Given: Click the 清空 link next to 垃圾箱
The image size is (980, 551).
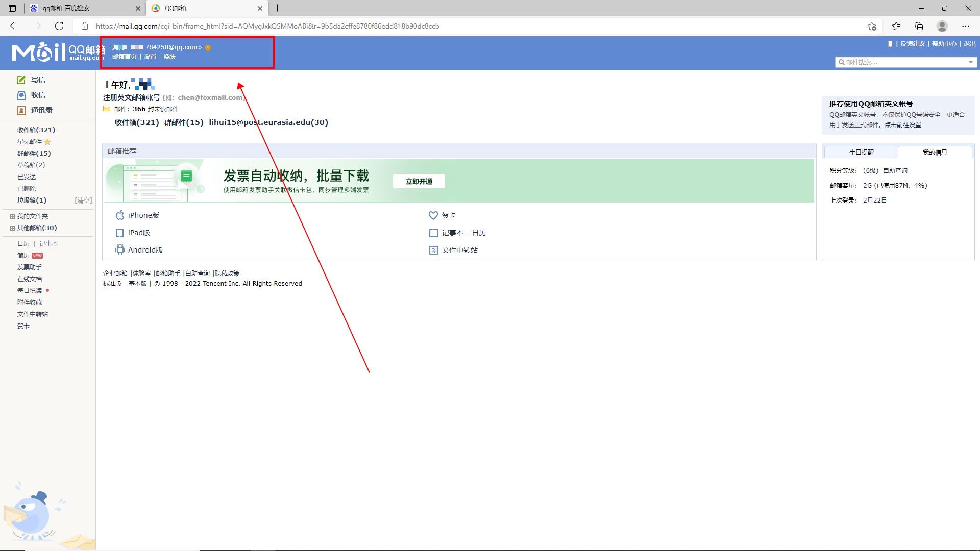Looking at the screenshot, I should tap(83, 201).
